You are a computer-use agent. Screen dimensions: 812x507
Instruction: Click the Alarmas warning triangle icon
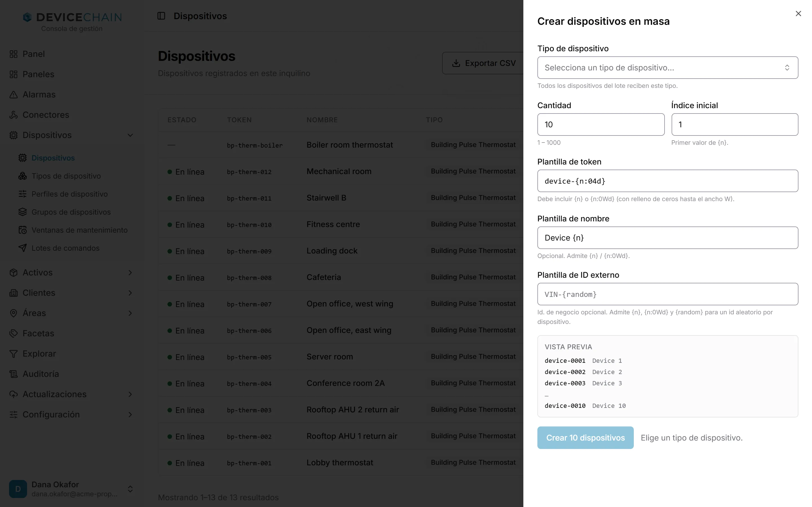(14, 95)
